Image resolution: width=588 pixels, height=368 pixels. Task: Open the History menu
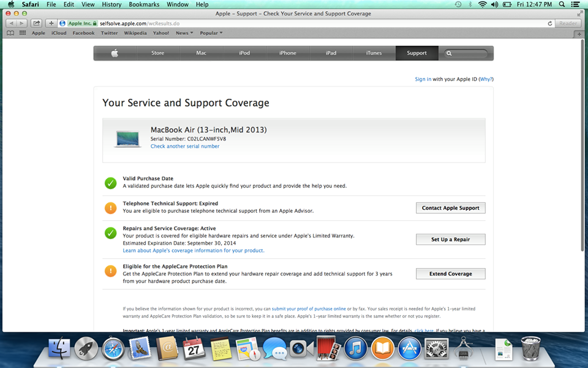click(x=111, y=4)
